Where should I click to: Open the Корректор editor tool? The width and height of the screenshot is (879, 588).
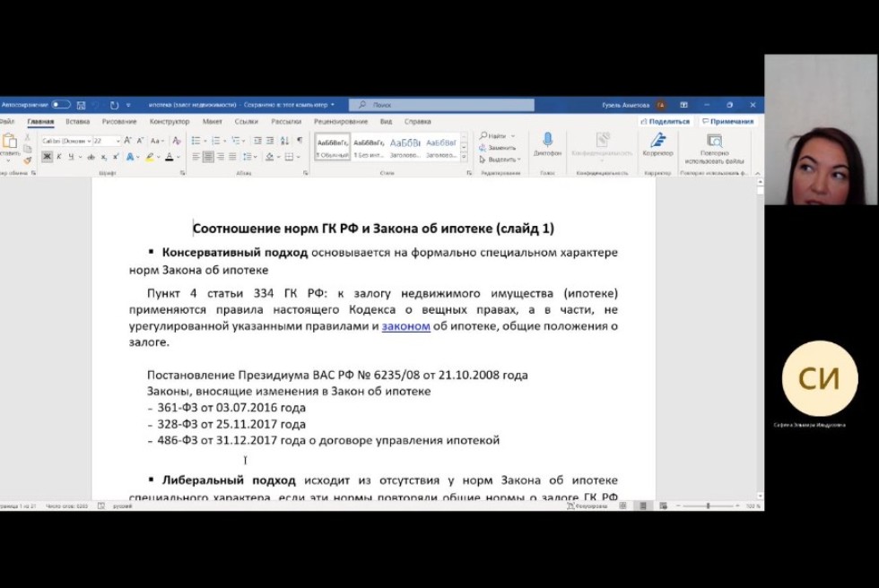pos(657,141)
